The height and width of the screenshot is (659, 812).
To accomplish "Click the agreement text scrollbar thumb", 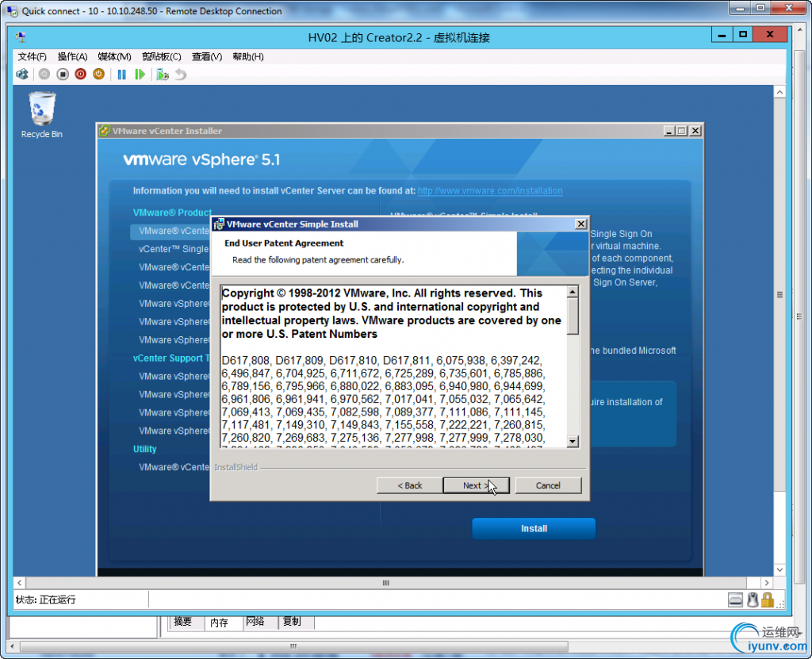I will [573, 316].
